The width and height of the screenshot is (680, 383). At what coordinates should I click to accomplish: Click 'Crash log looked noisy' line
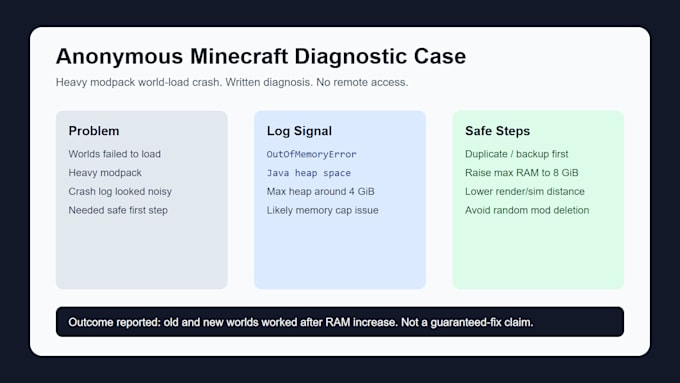tap(120, 191)
